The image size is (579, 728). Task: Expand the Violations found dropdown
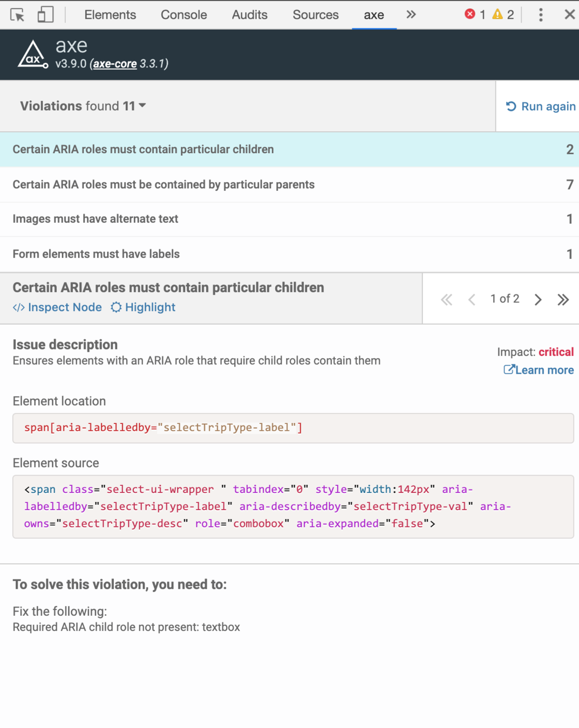[83, 106]
